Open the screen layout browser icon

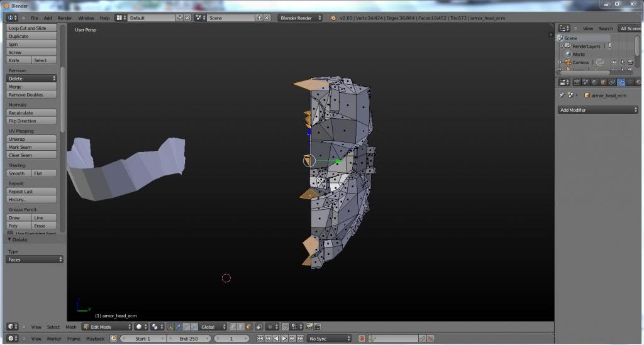(x=121, y=18)
